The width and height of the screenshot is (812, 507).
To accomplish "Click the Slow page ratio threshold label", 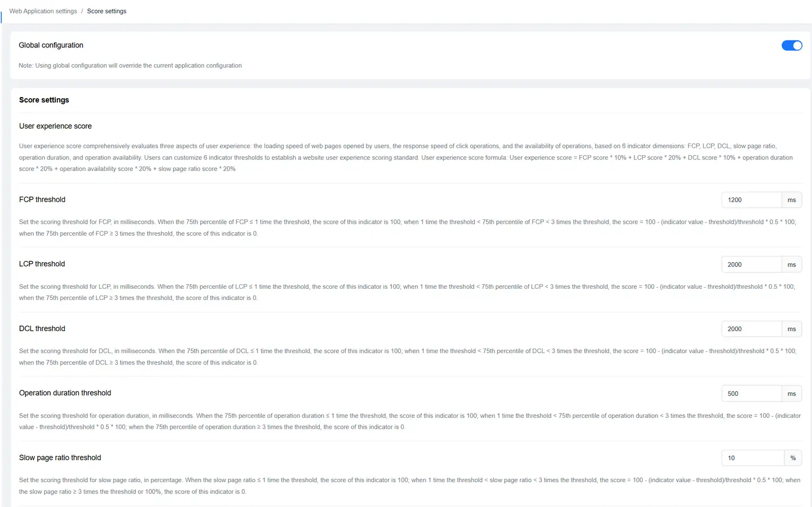I will point(60,458).
